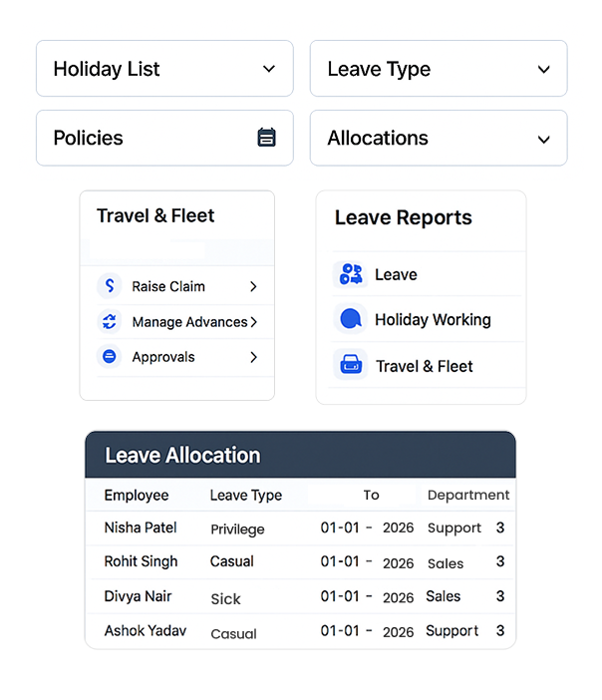Select the Approvals menu entry
602x700 pixels.
163,357
